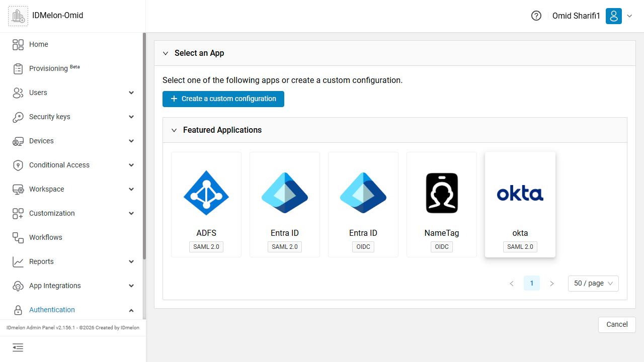Expand the Security keys submenu chevron
Viewport: 644px width, 362px height.
(x=131, y=117)
